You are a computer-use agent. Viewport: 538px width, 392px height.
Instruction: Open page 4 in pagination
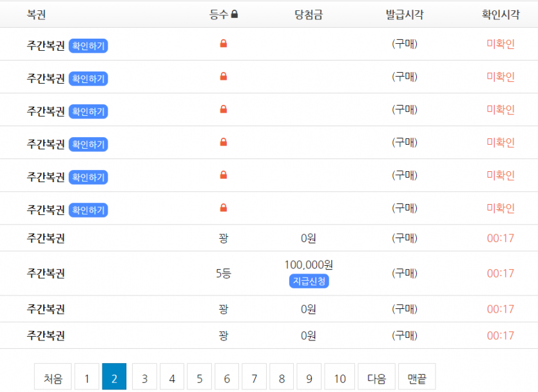(x=172, y=377)
